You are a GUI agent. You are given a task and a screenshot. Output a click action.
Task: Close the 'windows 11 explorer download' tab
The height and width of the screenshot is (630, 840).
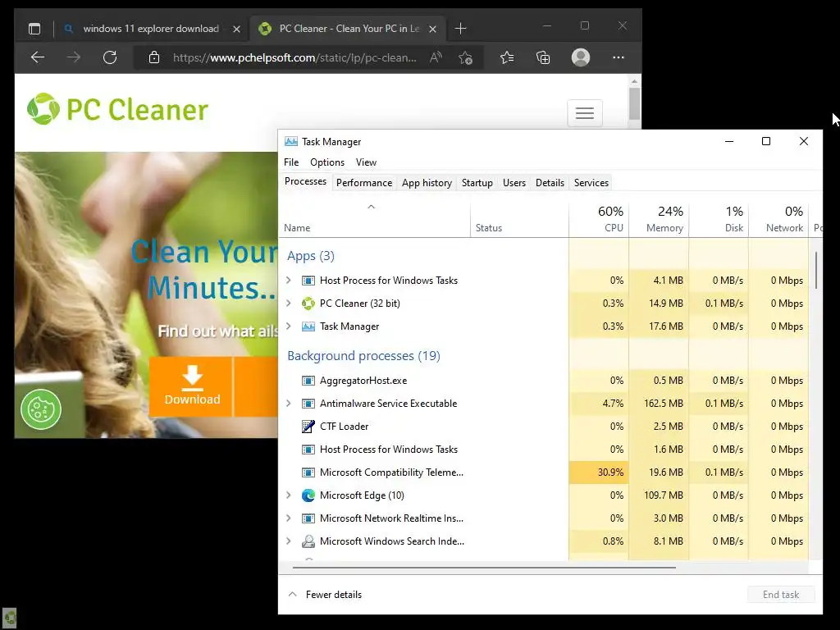(236, 29)
